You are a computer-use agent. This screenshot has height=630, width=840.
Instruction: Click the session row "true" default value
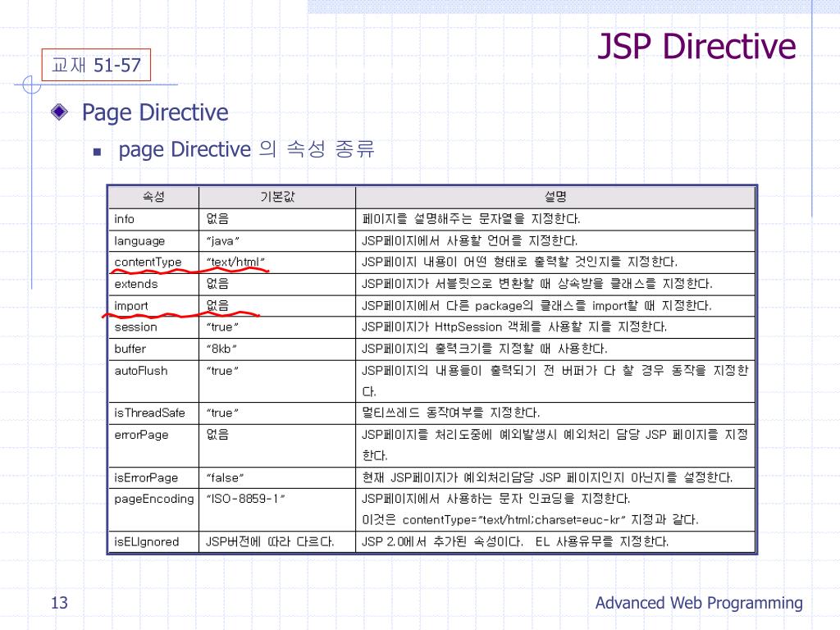point(222,326)
